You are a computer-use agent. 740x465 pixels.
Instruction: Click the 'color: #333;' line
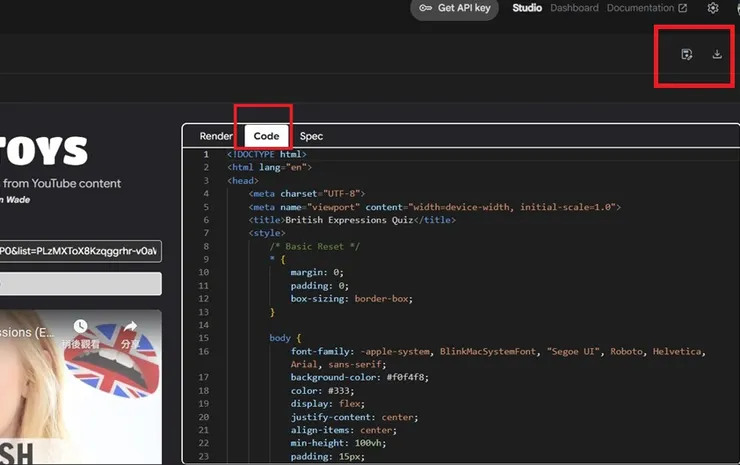(x=322, y=390)
